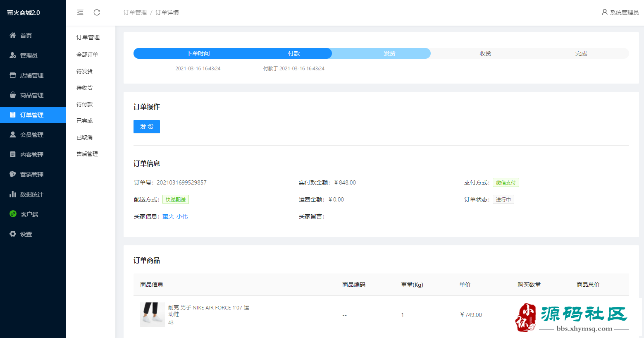Click the 下单时间 progress step
This screenshot has height=338, width=644.
point(198,53)
